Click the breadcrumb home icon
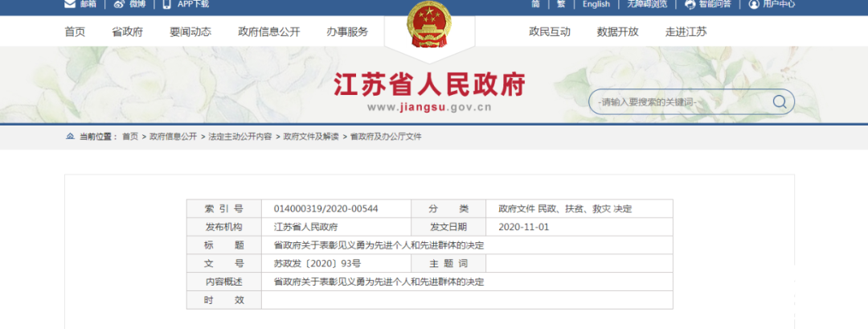This screenshot has height=329, width=868. (x=70, y=137)
